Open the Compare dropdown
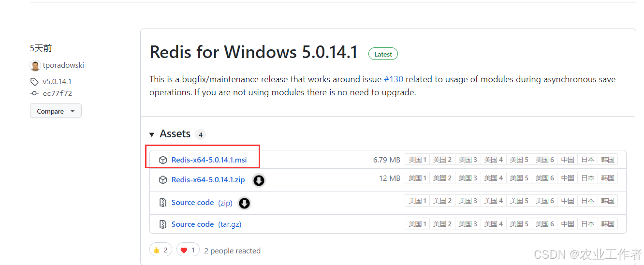Screen dimensions: 644x265 click(x=56, y=111)
